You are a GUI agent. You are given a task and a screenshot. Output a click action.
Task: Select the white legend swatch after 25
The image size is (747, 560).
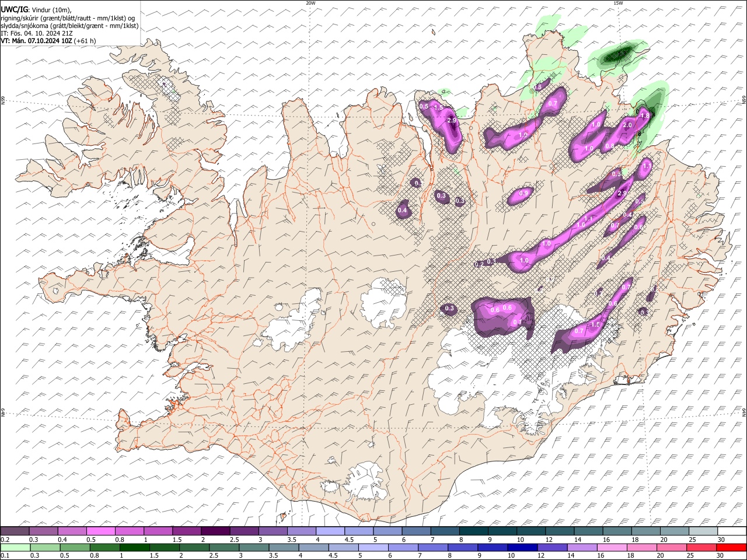(x=732, y=531)
